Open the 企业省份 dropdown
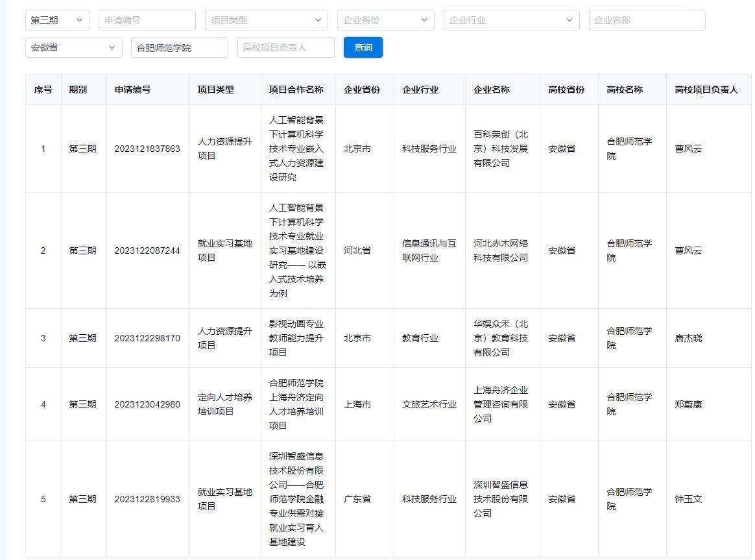Screen dimensions: 755x560 point(385,20)
